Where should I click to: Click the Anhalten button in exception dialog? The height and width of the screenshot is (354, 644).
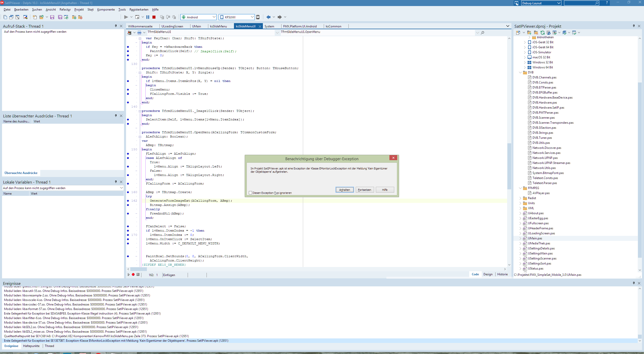point(345,190)
